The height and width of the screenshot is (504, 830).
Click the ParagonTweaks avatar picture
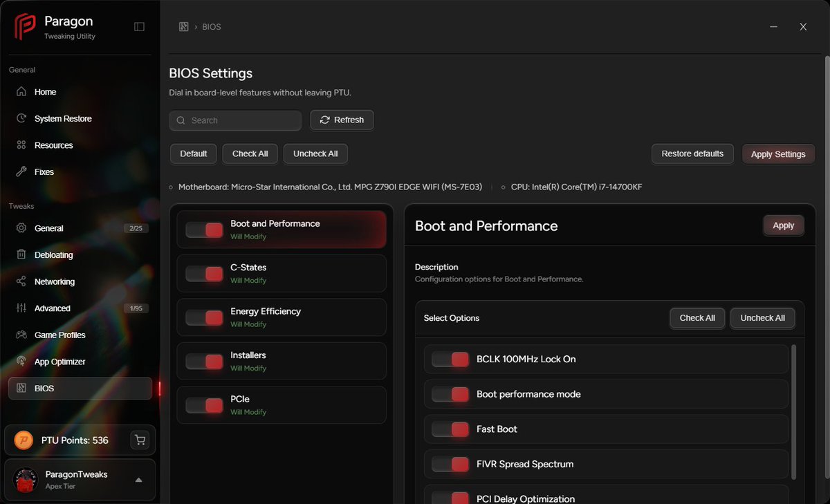tap(26, 480)
